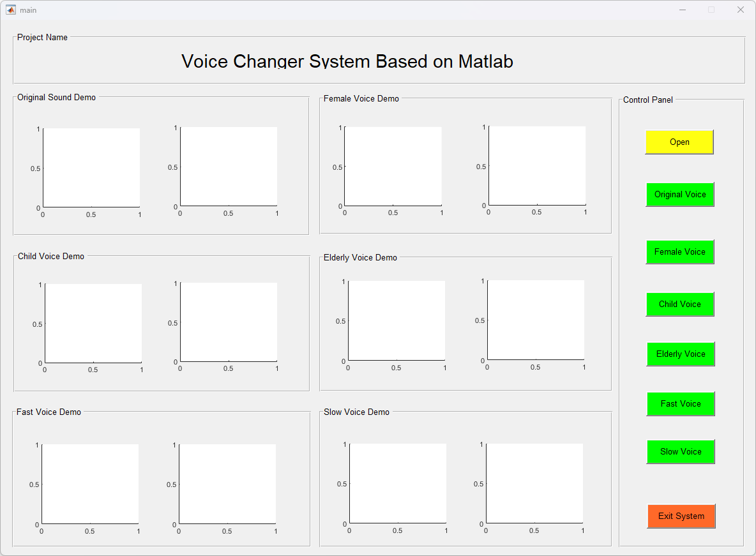
Task: Click right plot in Slow Voice Demo
Action: (x=534, y=483)
